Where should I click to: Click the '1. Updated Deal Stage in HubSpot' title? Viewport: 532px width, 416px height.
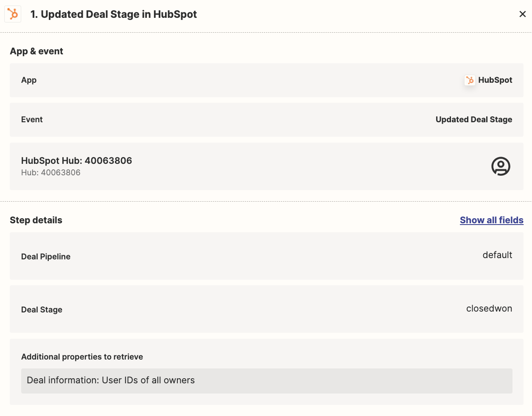[x=114, y=14]
